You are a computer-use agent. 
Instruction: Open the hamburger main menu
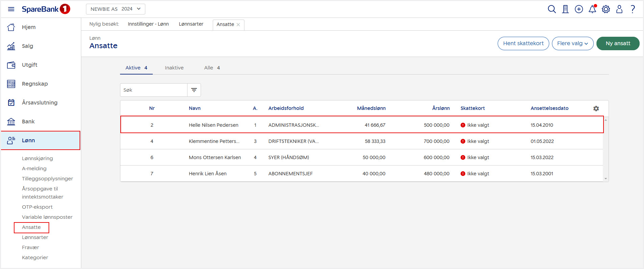(11, 9)
